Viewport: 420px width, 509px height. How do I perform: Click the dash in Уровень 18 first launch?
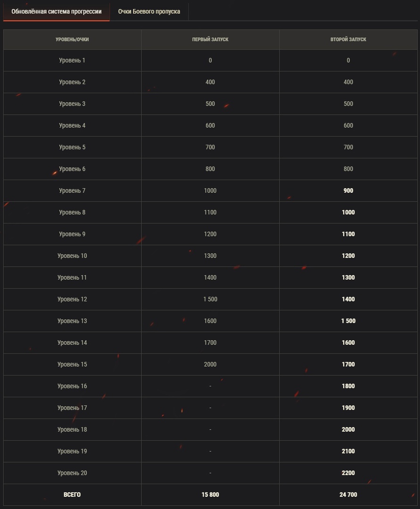point(210,430)
